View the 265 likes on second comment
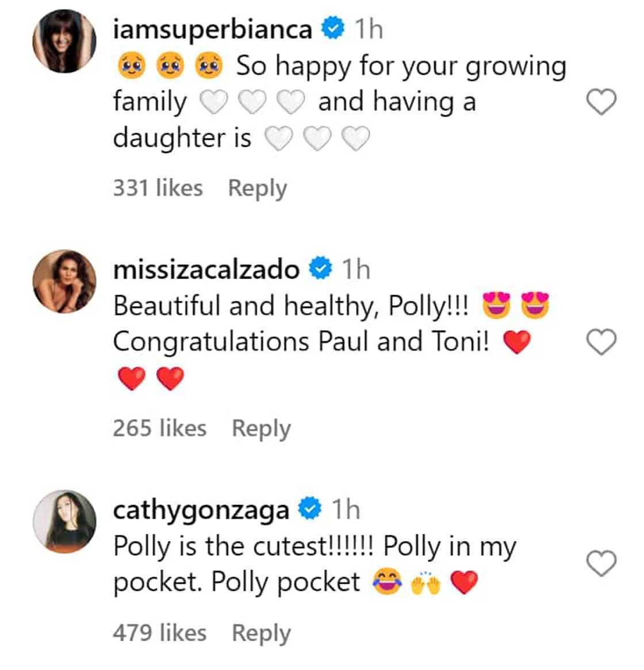 point(160,428)
